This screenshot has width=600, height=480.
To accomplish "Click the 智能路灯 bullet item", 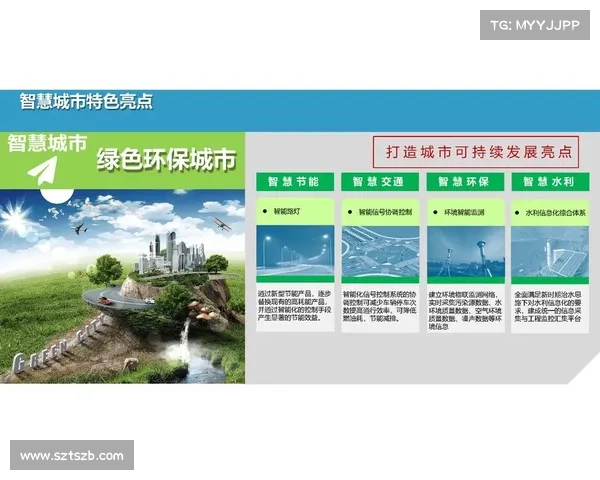I will click(x=282, y=211).
